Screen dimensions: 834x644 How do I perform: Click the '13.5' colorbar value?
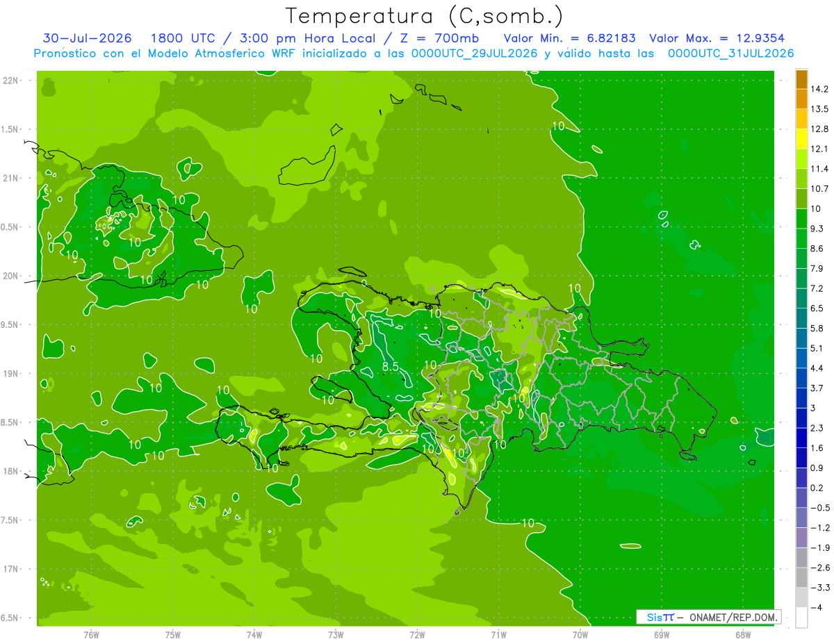click(x=819, y=109)
